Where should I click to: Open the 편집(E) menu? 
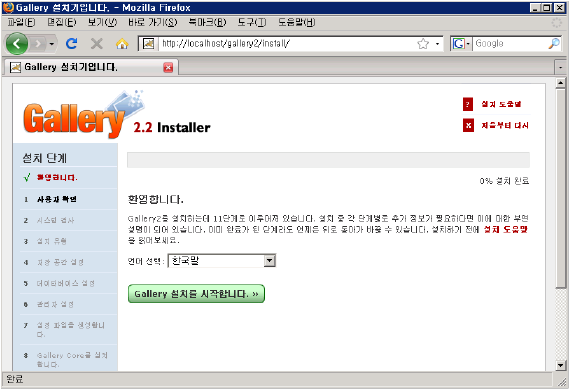62,22
